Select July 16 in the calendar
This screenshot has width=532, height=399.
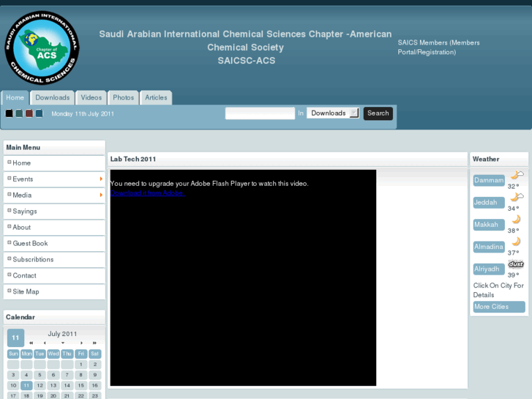pos(95,385)
